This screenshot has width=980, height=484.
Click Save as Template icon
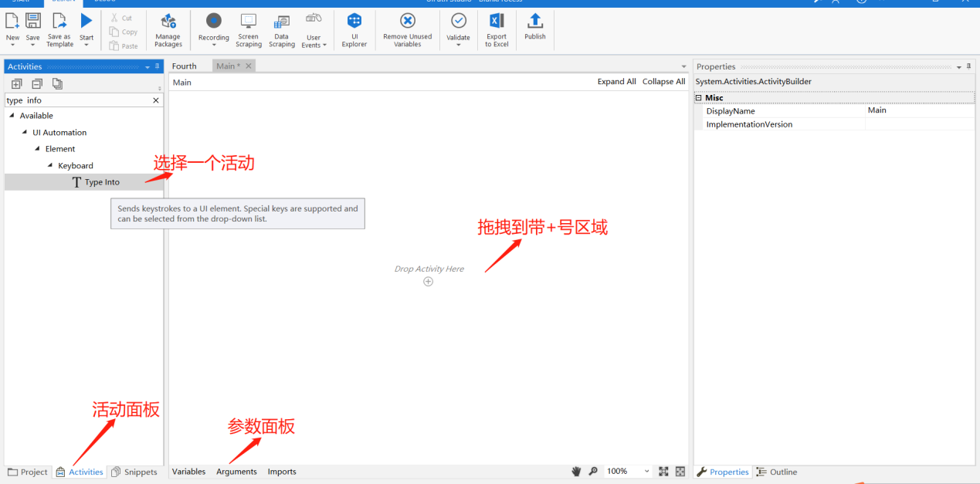click(59, 21)
